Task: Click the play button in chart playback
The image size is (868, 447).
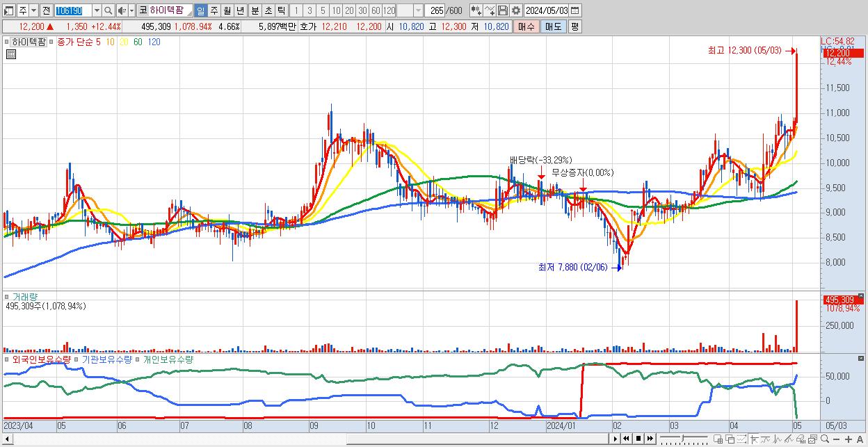Action: click(615, 439)
